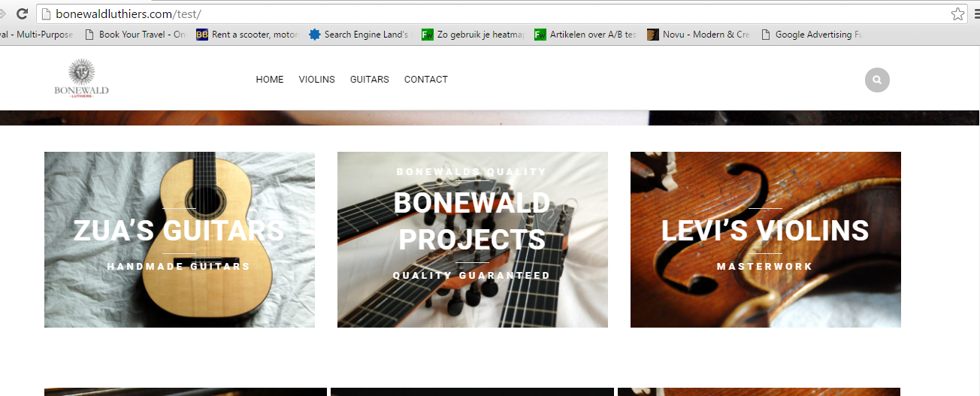Screen dimensions: 980x396
Task: Select the Bonewald Projects image tile
Action: tap(473, 240)
